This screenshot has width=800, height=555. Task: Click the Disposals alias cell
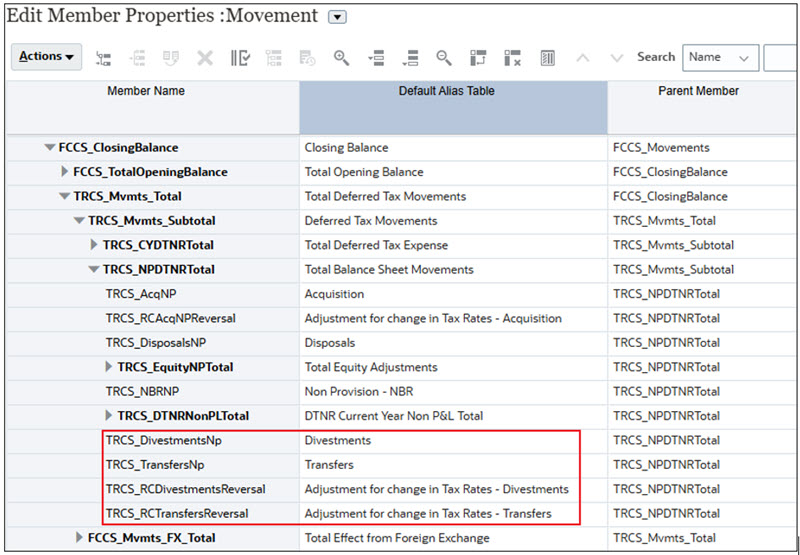[454, 343]
